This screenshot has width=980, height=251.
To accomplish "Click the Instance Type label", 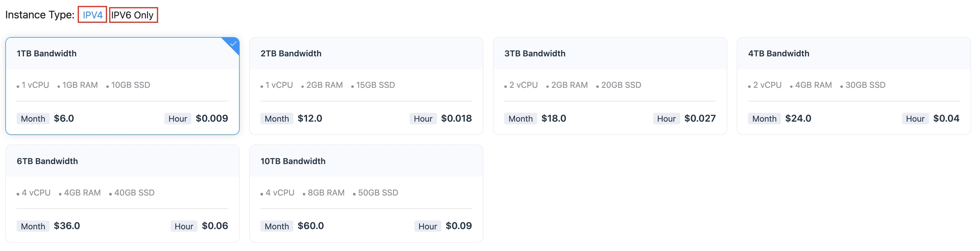I will [39, 15].
